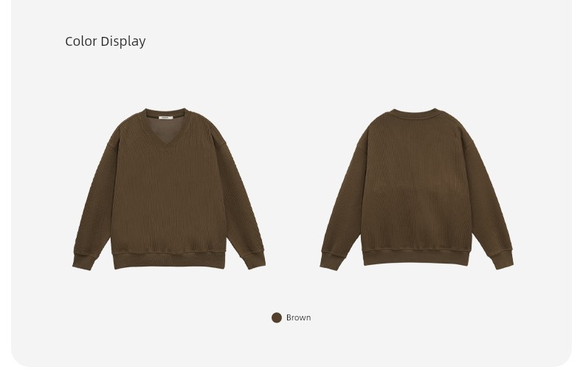
Task: Click the word "Display" in the heading
Action: (x=123, y=41)
